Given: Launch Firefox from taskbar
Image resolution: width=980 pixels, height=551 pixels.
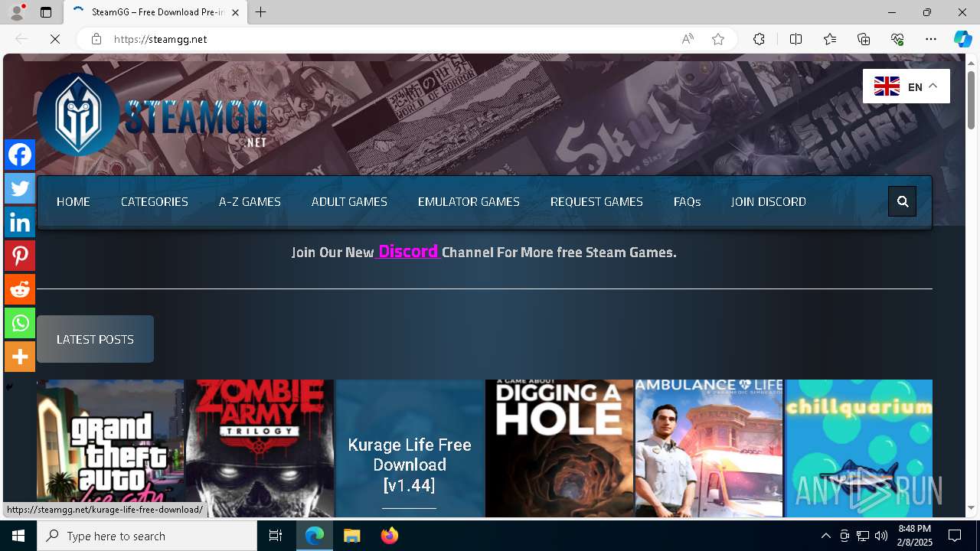Looking at the screenshot, I should pyautogui.click(x=390, y=536).
